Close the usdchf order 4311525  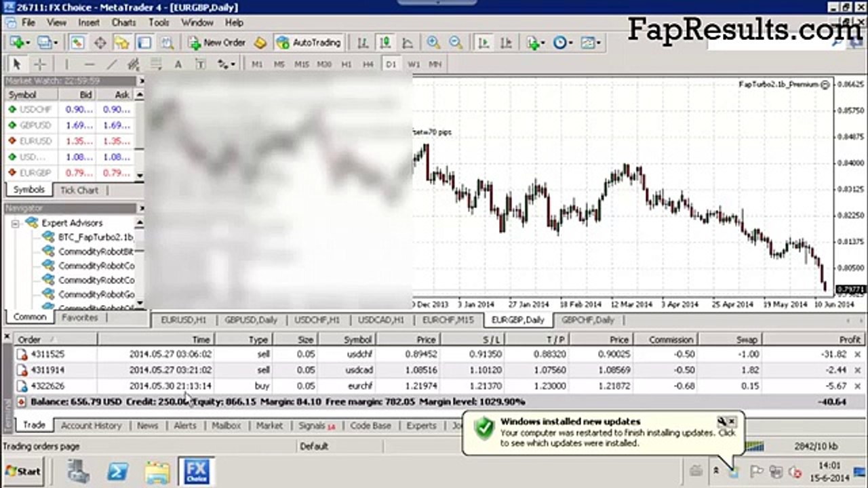pyautogui.click(x=859, y=354)
